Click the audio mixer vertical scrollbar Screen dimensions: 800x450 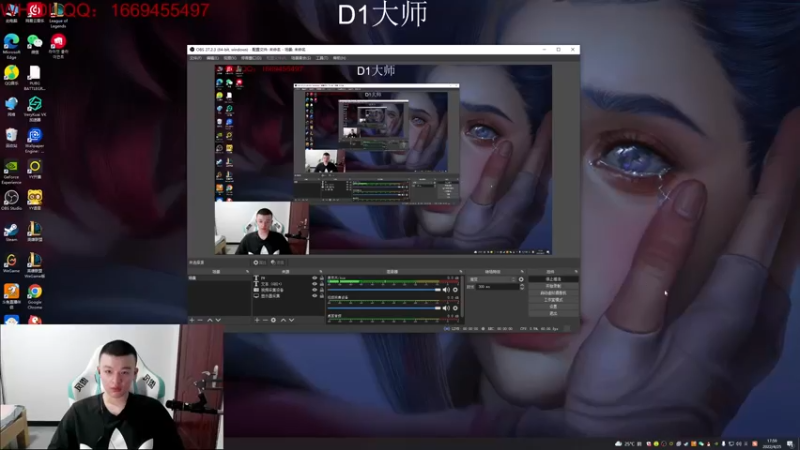pos(462,298)
